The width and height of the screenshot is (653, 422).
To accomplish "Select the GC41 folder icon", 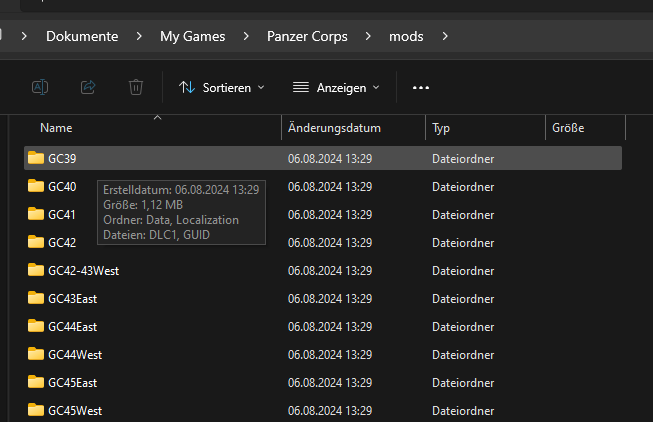I will coord(36,214).
